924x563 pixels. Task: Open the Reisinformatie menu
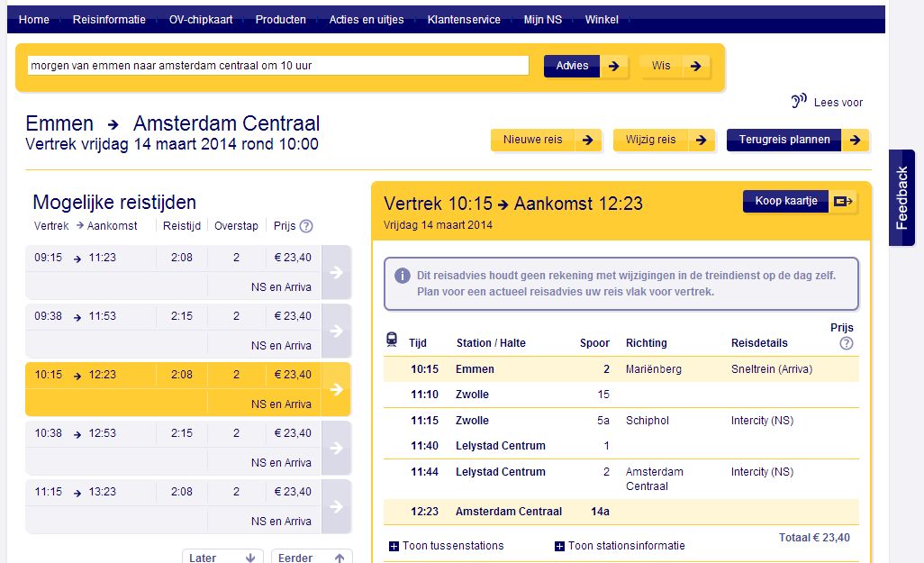pos(109,20)
